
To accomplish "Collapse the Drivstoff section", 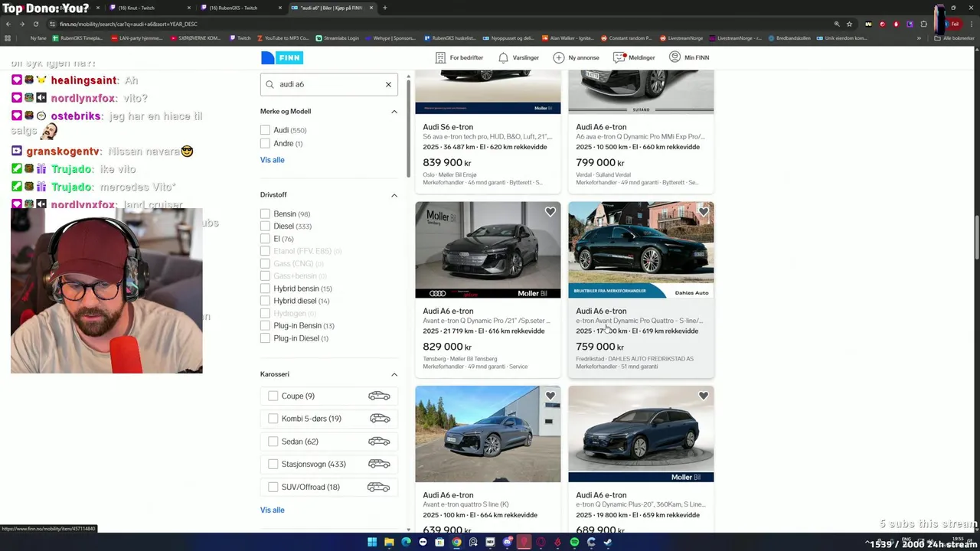I will 394,195.
